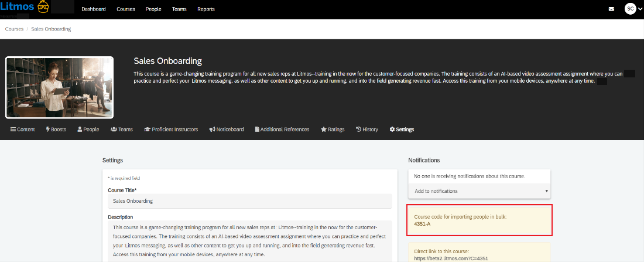This screenshot has height=262, width=644.
Task: Click the Notifications section heading
Action: 424,160
